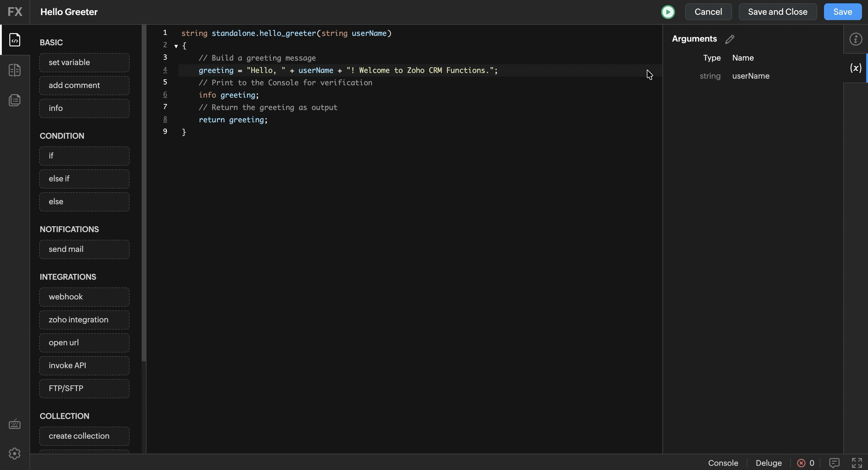Edit arguments with pencil icon
868x470 pixels.
[x=730, y=39]
